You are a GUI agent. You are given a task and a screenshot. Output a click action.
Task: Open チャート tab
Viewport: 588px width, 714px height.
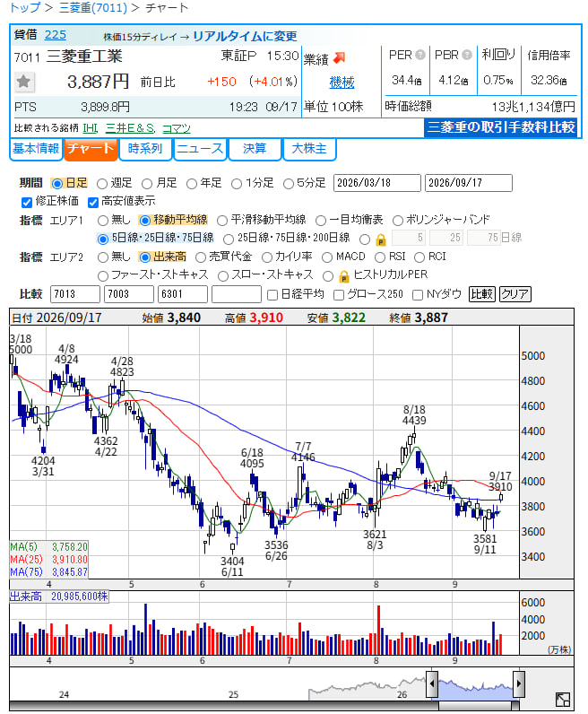click(x=91, y=149)
